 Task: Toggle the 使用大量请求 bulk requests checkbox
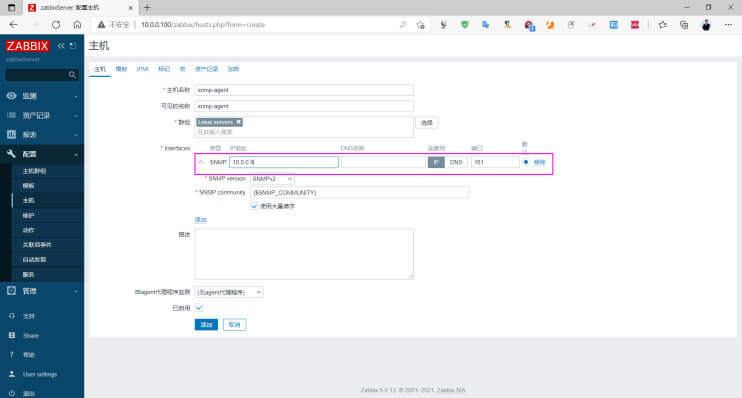pyautogui.click(x=254, y=206)
